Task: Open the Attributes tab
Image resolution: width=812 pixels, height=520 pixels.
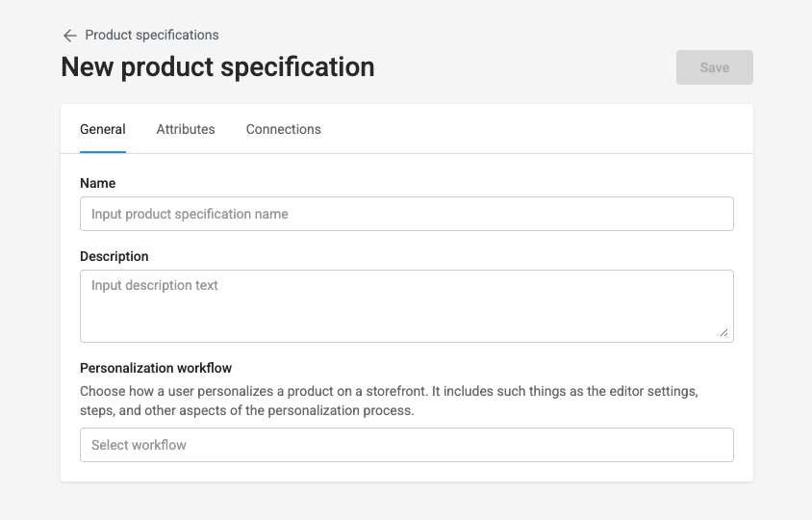Action: click(186, 129)
